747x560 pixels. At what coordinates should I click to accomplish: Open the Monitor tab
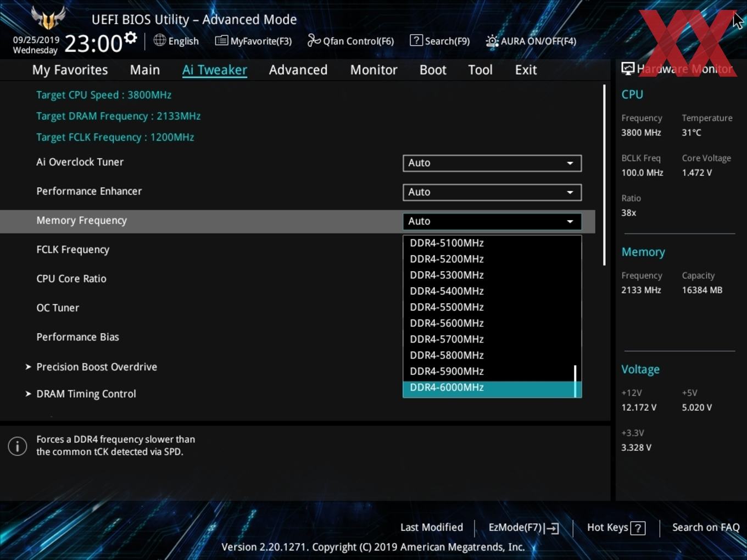[x=374, y=70]
